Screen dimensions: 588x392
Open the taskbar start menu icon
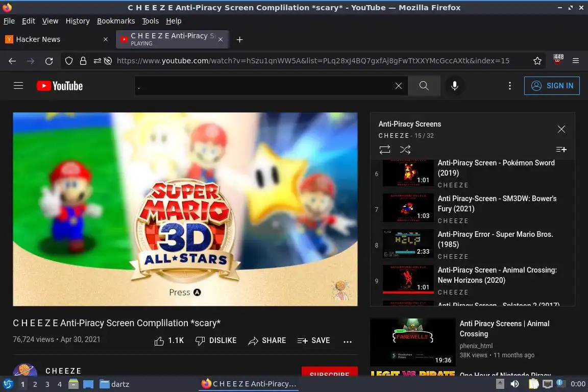pos(8,384)
